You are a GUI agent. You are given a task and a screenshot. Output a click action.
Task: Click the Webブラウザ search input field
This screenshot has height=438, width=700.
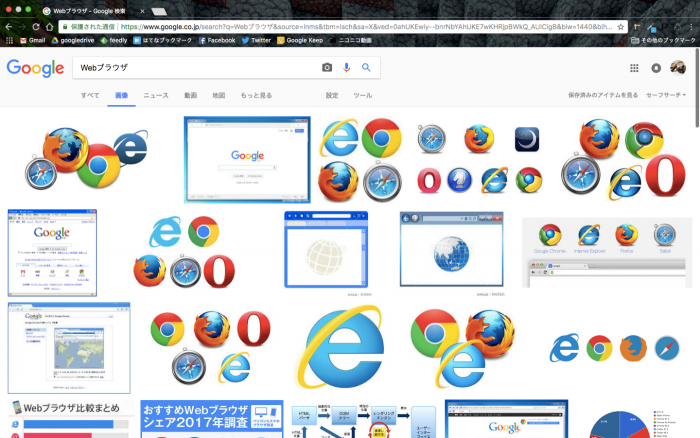[x=190, y=68]
